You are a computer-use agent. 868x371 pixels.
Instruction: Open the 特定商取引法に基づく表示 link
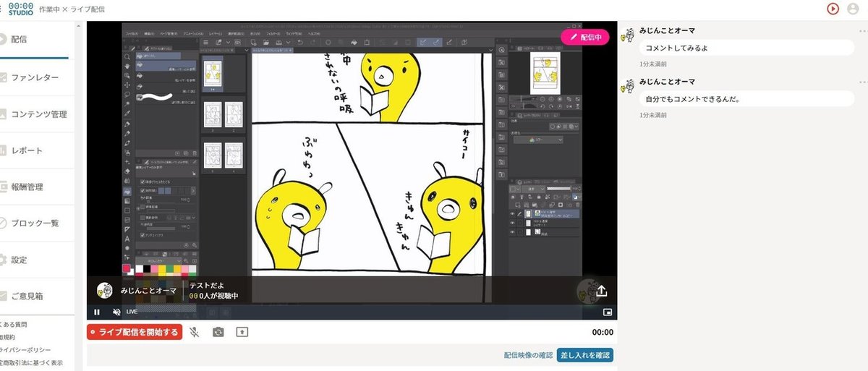(x=31, y=363)
